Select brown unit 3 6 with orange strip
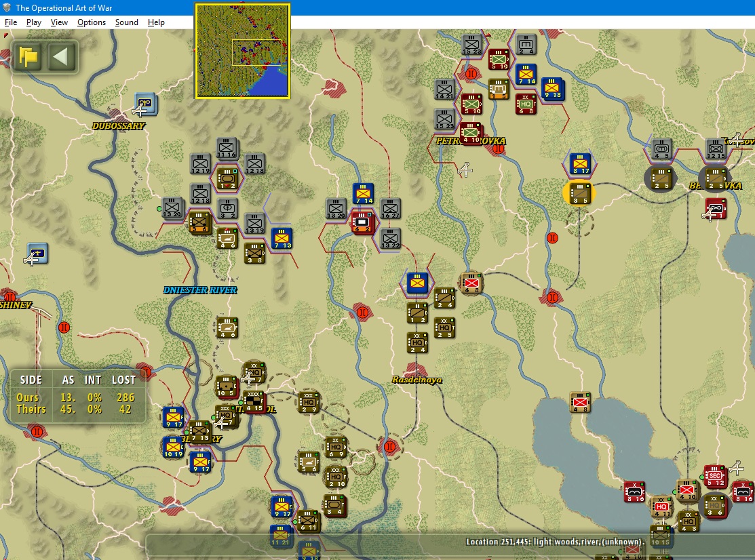Screen dimensions: 755x560 tap(199, 223)
